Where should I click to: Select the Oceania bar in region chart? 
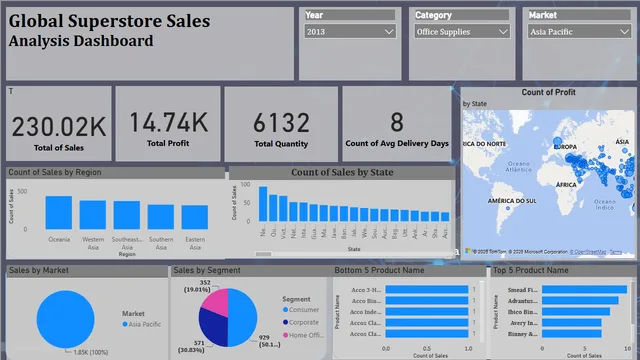click(59, 213)
